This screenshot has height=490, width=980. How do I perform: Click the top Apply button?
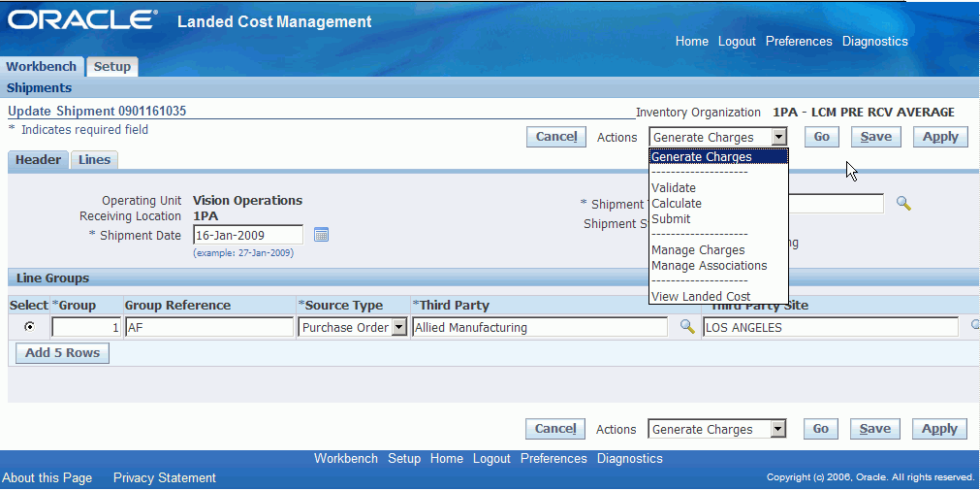940,137
